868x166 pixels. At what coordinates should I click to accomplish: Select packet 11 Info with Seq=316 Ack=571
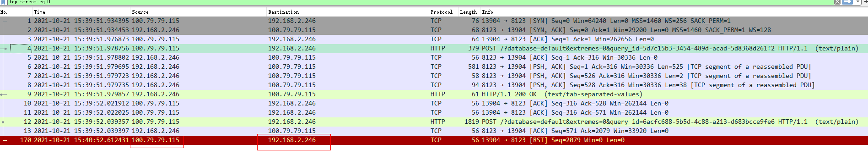pos(575,112)
